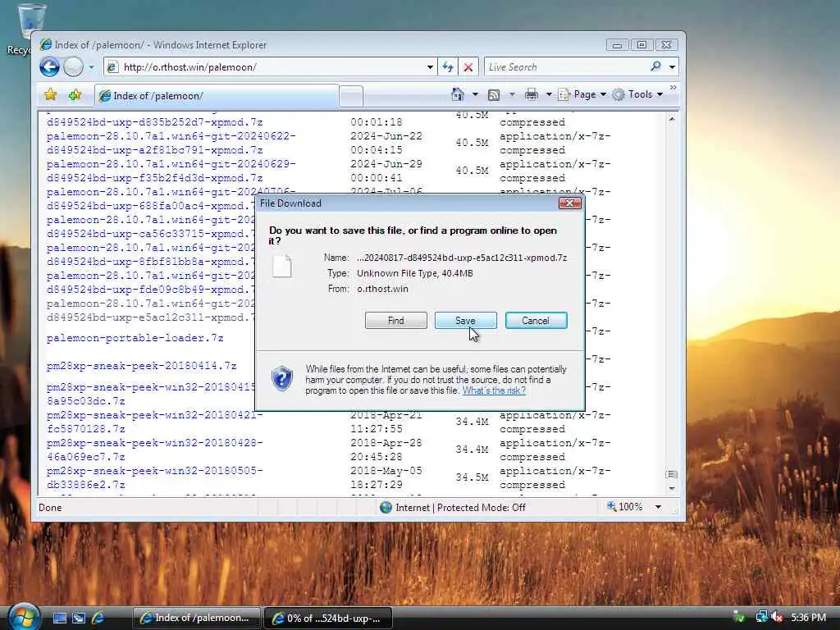Image resolution: width=840 pixels, height=630 pixels.
Task: Click the Home toolbar icon
Action: point(458,94)
